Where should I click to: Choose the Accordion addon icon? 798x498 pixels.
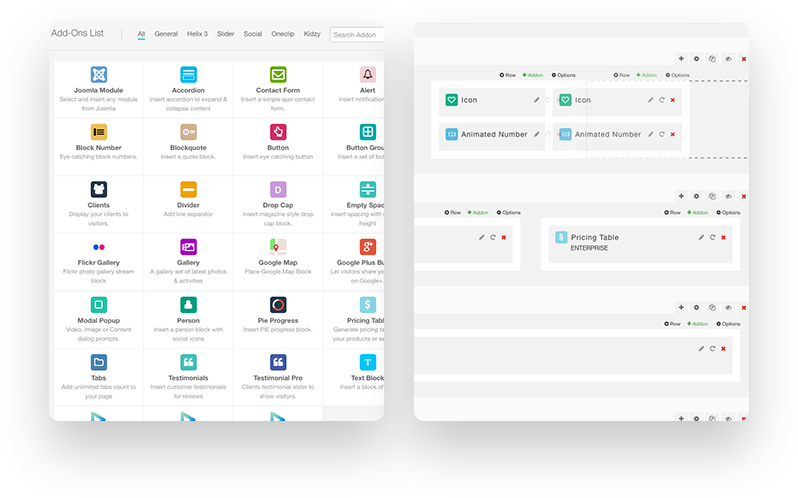point(188,74)
